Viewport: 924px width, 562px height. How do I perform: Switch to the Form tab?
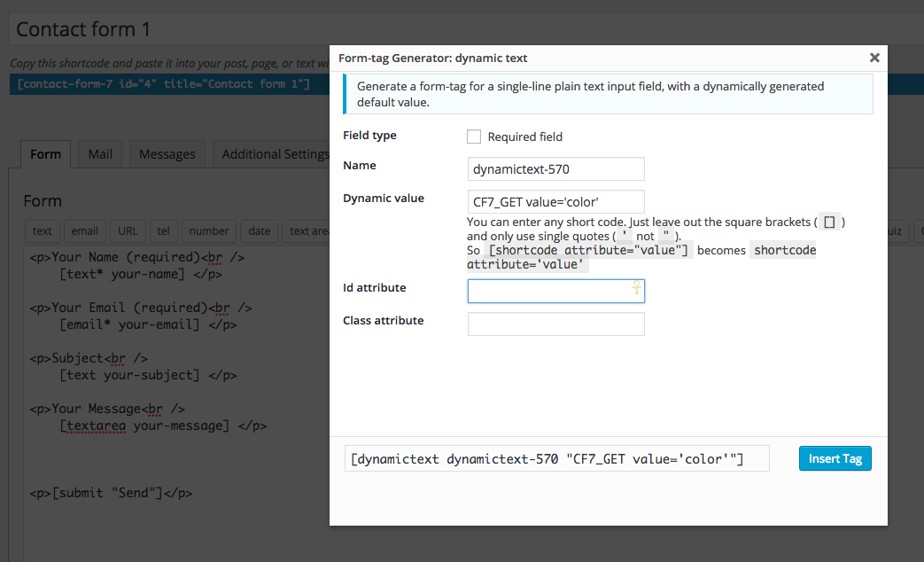(45, 154)
